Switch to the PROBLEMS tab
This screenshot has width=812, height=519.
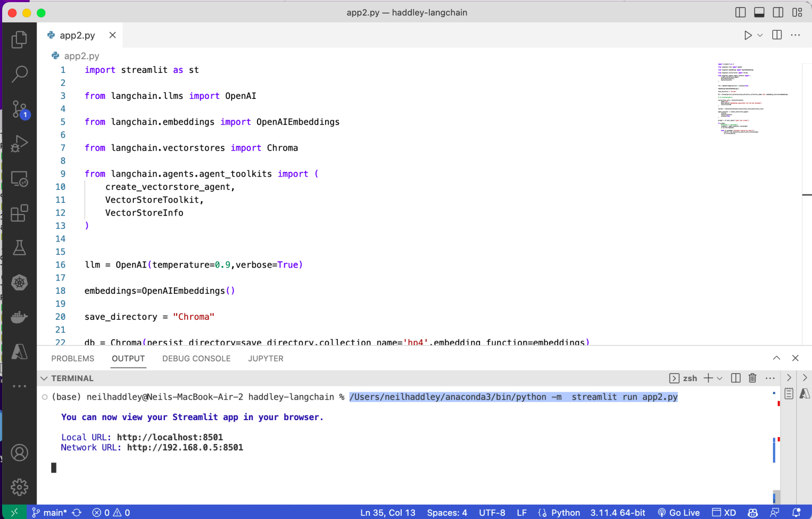pos(72,358)
